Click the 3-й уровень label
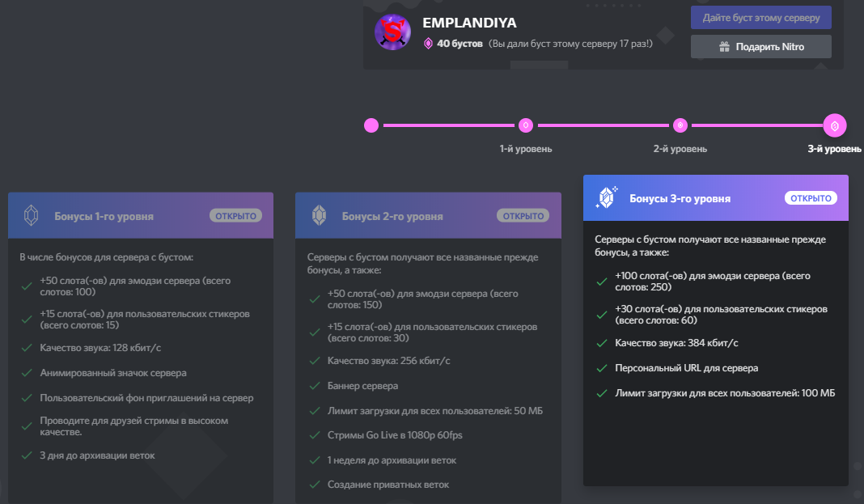The image size is (864, 504). click(834, 149)
